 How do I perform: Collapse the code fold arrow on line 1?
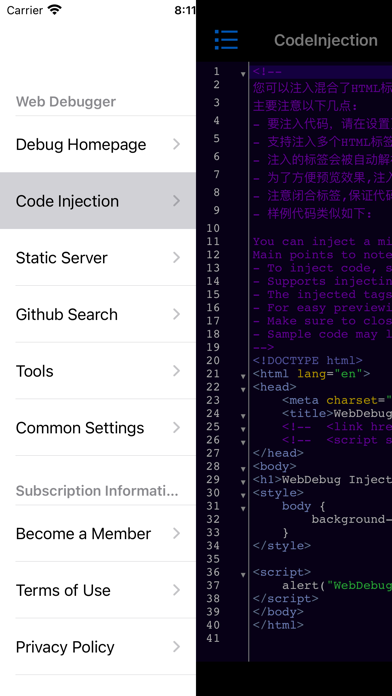(243, 74)
